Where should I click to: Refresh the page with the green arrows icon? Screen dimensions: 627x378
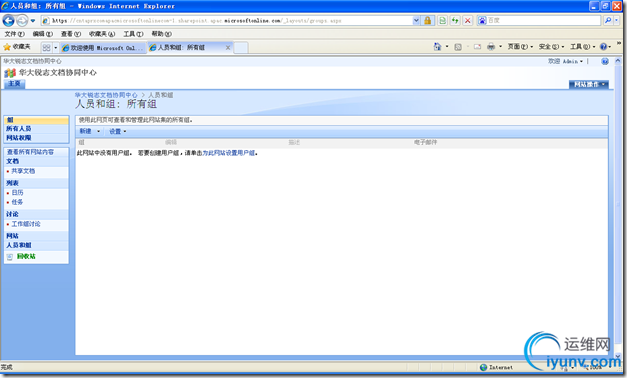[455, 20]
